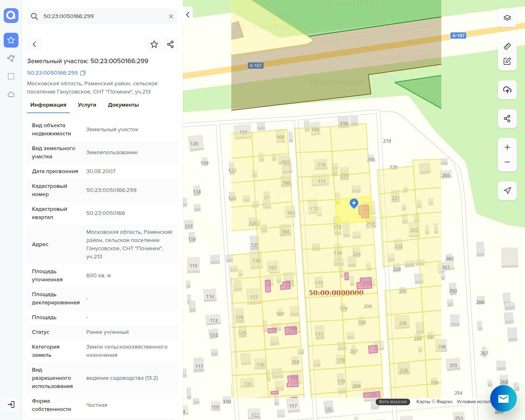Open the Документы tab
The width and height of the screenshot is (525, 420).
point(123,105)
